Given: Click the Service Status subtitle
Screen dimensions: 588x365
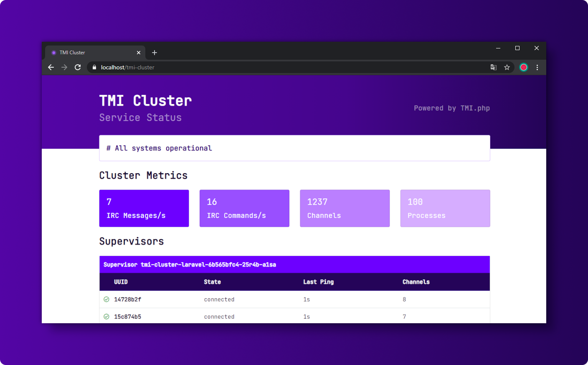Looking at the screenshot, I should point(140,118).
